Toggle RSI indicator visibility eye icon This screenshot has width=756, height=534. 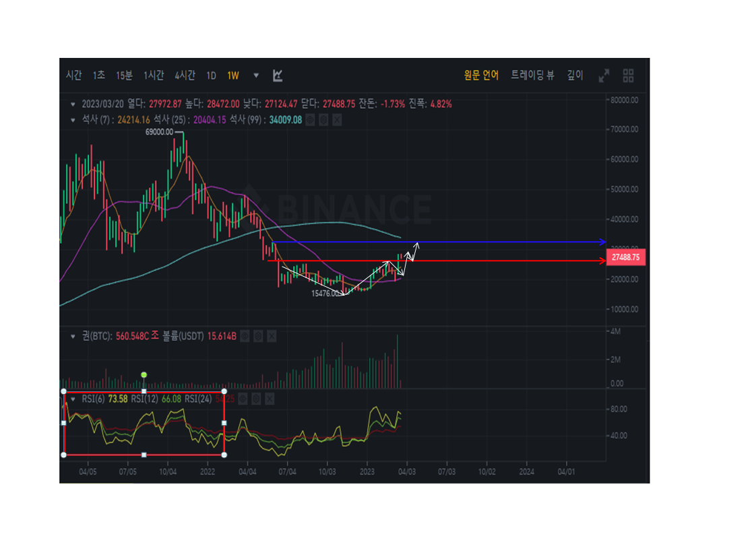tap(243, 399)
